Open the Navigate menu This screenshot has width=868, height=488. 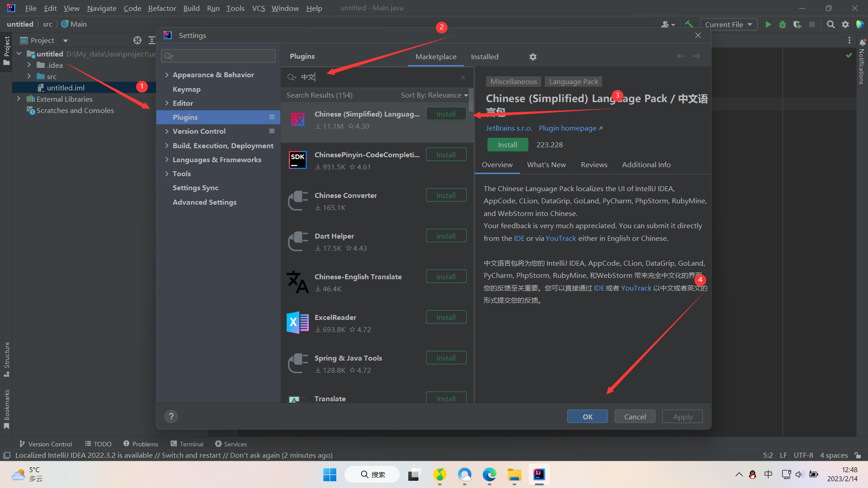pyautogui.click(x=101, y=8)
